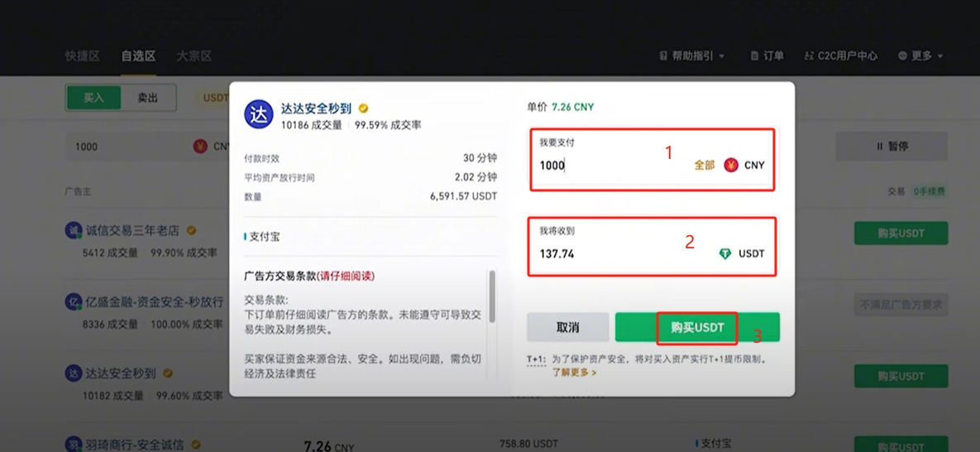Viewport: 980px width, 452px height.
Task: Click the terms text scrollbar in dialog
Action: tap(492, 296)
